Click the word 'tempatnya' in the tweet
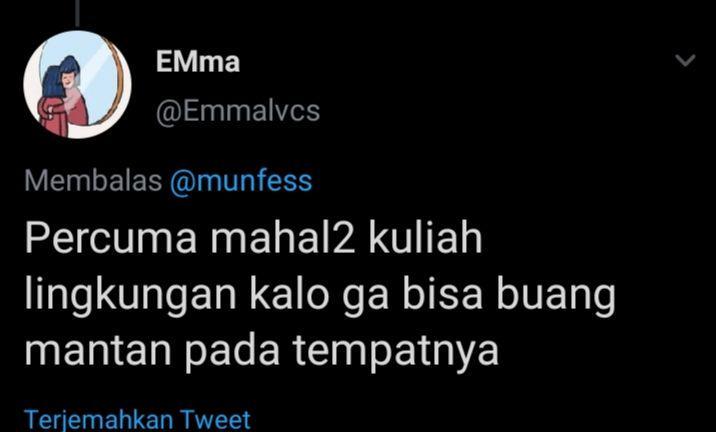 396,351
